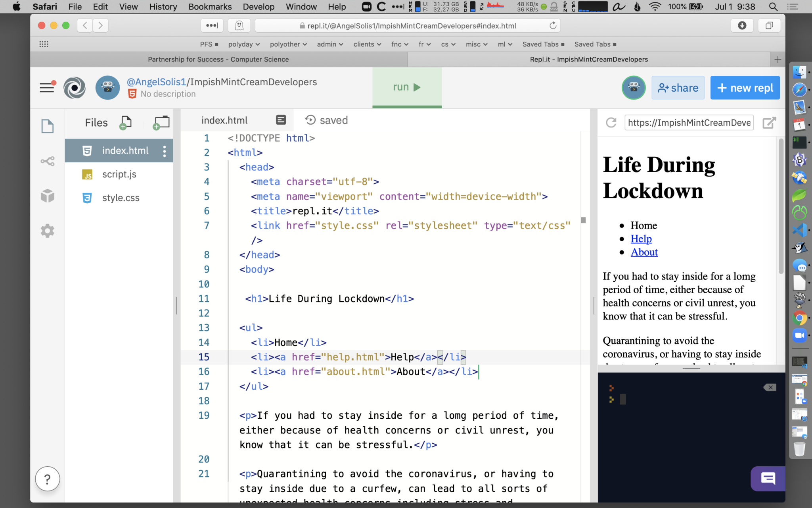Click the add new folder icon
The width and height of the screenshot is (812, 508).
click(x=161, y=123)
